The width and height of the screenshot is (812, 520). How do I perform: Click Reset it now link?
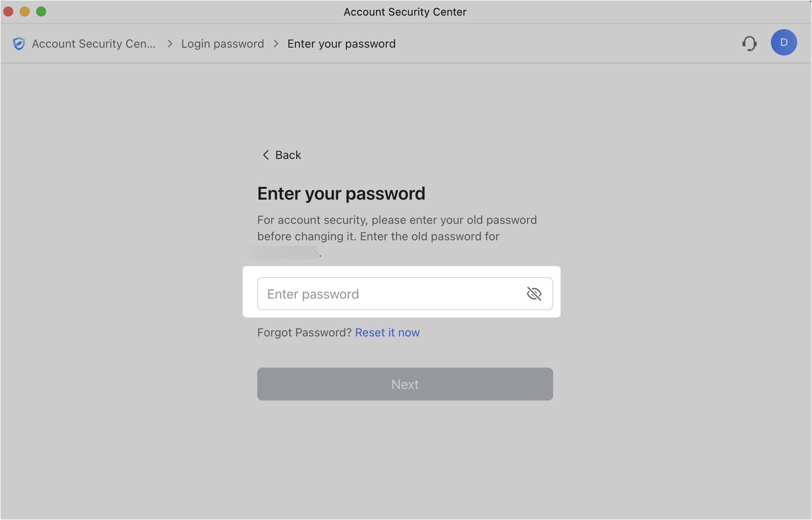point(387,332)
